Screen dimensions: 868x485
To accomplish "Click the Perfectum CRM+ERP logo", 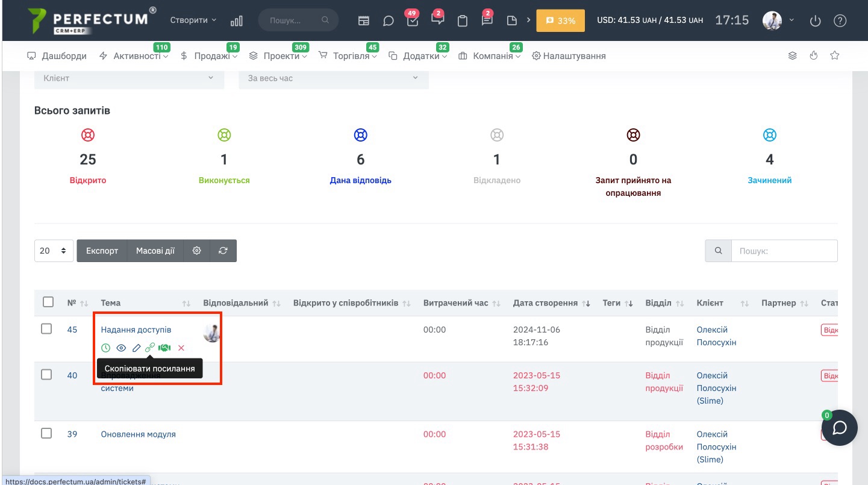I will tap(92, 20).
